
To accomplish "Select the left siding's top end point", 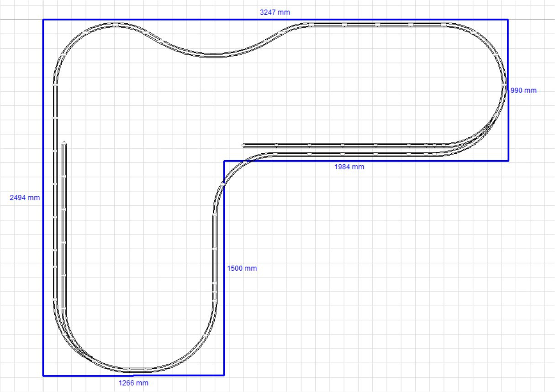I will [x=64, y=143].
